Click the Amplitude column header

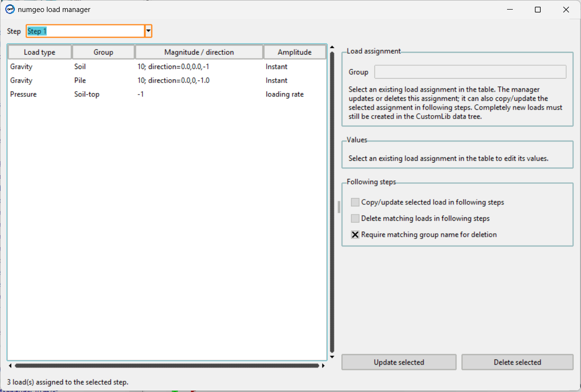[x=295, y=52]
